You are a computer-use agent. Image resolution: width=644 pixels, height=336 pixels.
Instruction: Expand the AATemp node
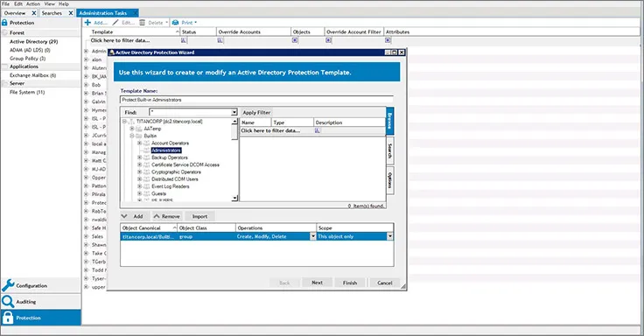[x=132, y=129]
